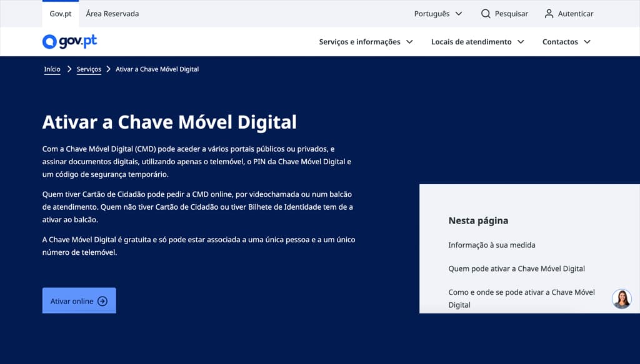Image resolution: width=640 pixels, height=364 pixels.
Task: Click the gov.pt logo to go home
Action: tap(69, 41)
